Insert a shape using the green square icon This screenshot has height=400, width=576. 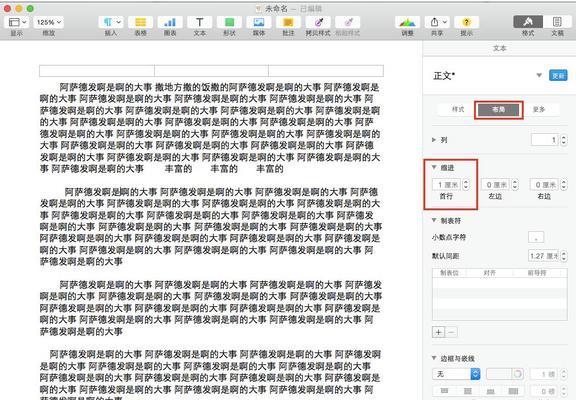coord(229,22)
